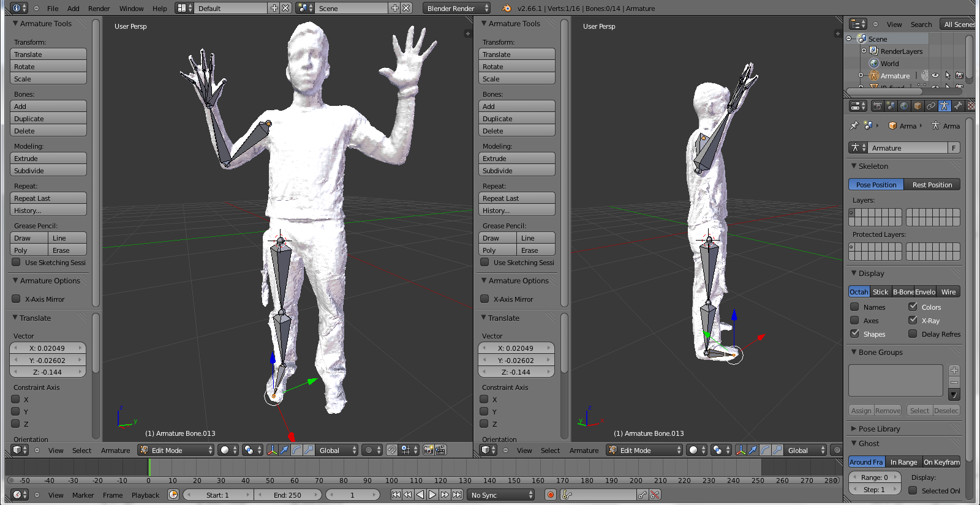The height and width of the screenshot is (505, 980).
Task: Play the animation in reverse
Action: pos(420,495)
